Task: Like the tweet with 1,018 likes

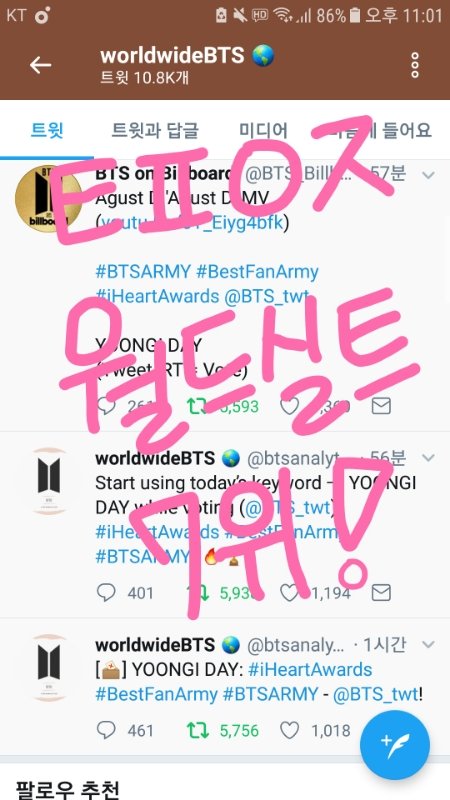Action: 290,731
